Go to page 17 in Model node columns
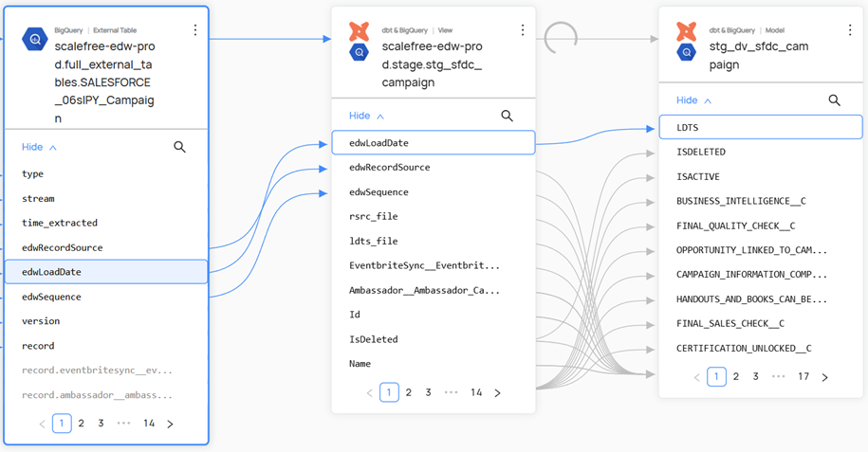868x452 pixels. tap(803, 376)
